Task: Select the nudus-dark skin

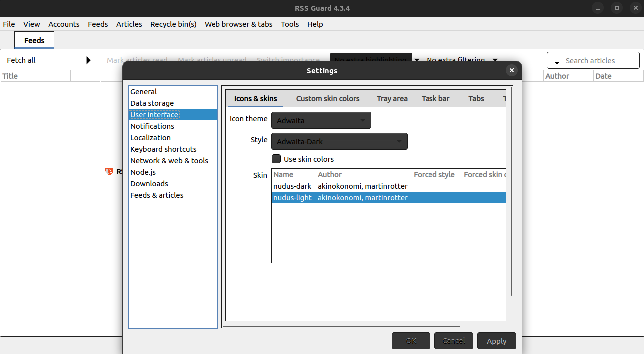Action: coord(292,186)
